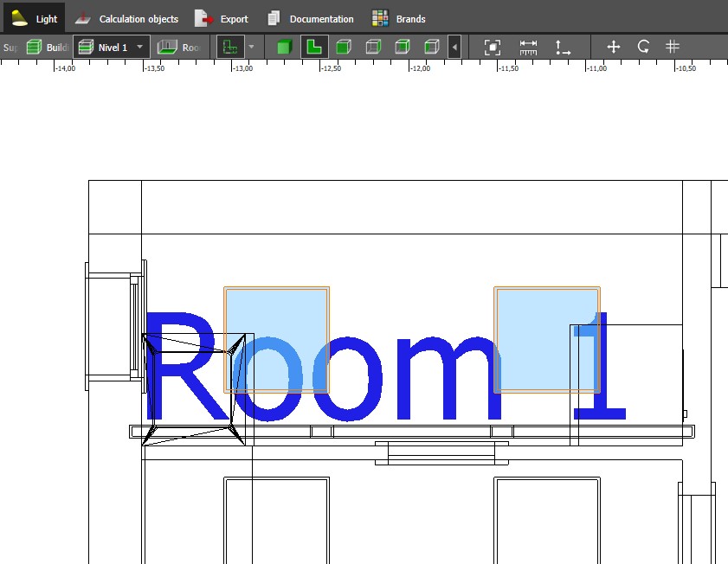Switch to solid green 3D cube view
Image resolution: width=728 pixels, height=564 pixels.
(x=284, y=48)
